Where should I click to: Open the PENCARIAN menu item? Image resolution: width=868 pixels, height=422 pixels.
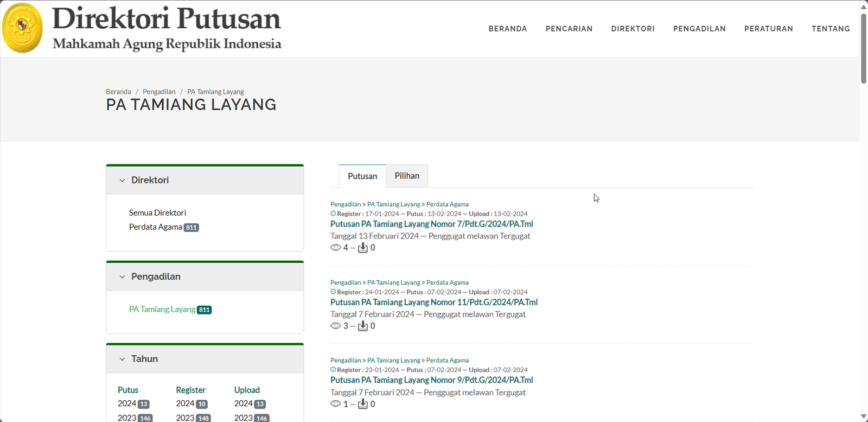coord(569,29)
